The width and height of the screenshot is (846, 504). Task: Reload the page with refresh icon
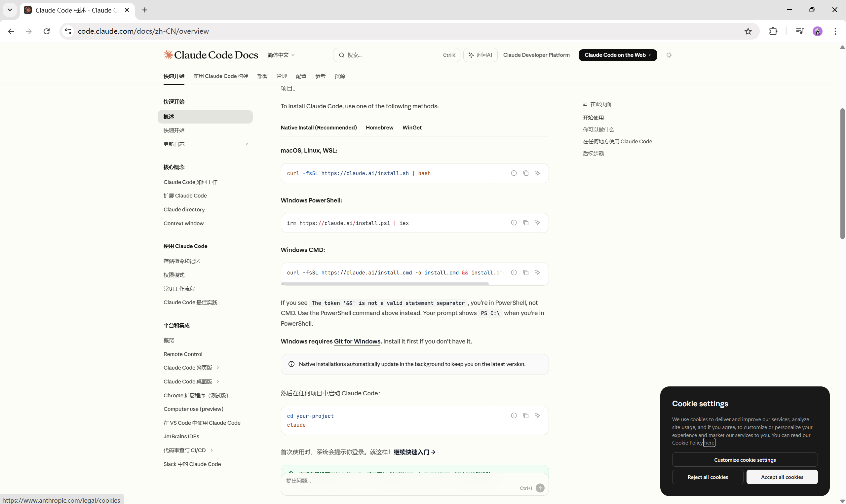tap(47, 31)
